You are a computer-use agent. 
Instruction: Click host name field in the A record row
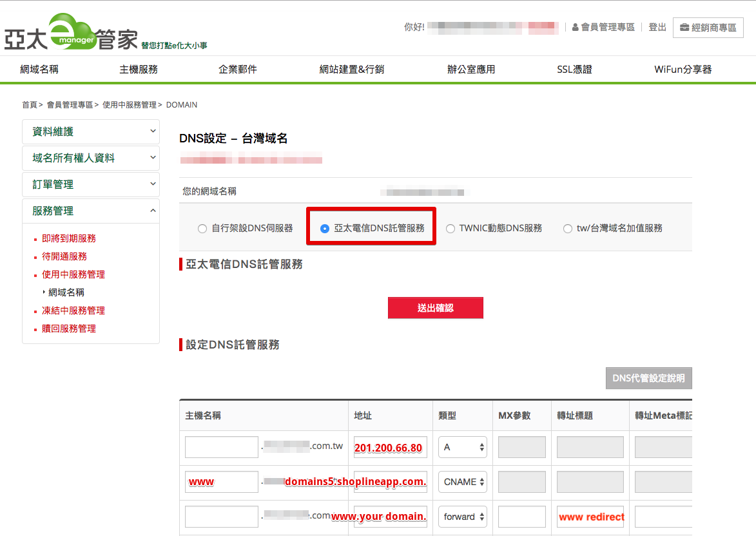tap(222, 447)
